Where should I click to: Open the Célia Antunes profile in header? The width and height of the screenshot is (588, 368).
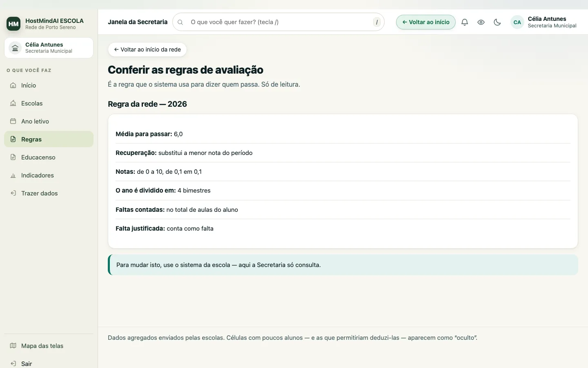click(x=543, y=22)
